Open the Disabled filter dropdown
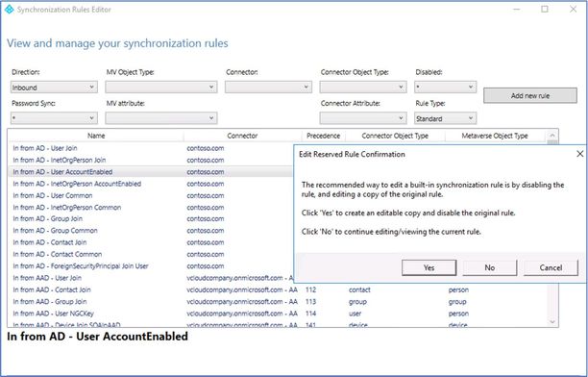The width and height of the screenshot is (588, 377). coord(445,88)
